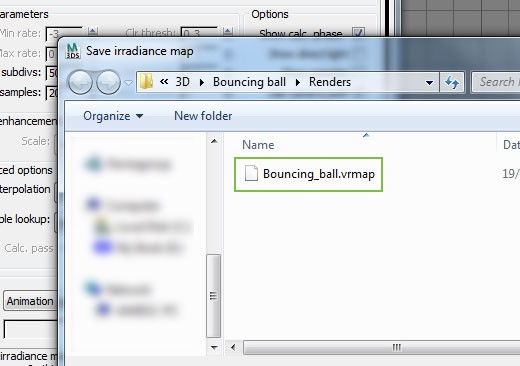Expand the address bar history dropdown
The width and height of the screenshot is (520, 366).
(429, 82)
